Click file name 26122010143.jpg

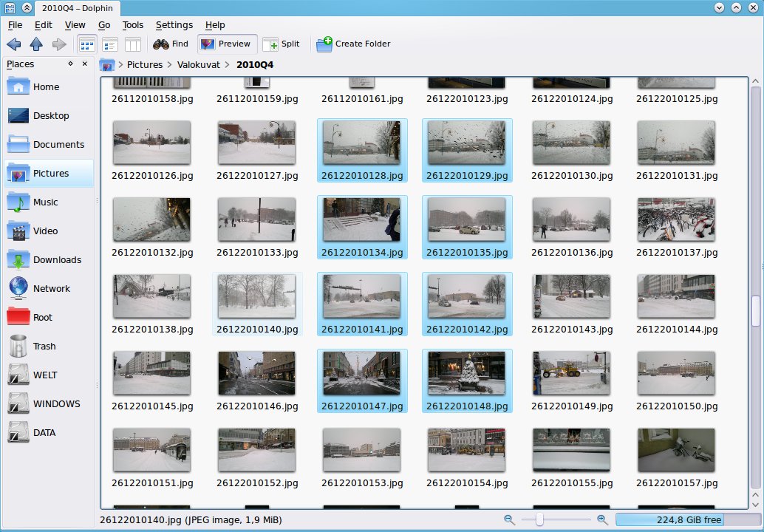(x=572, y=330)
